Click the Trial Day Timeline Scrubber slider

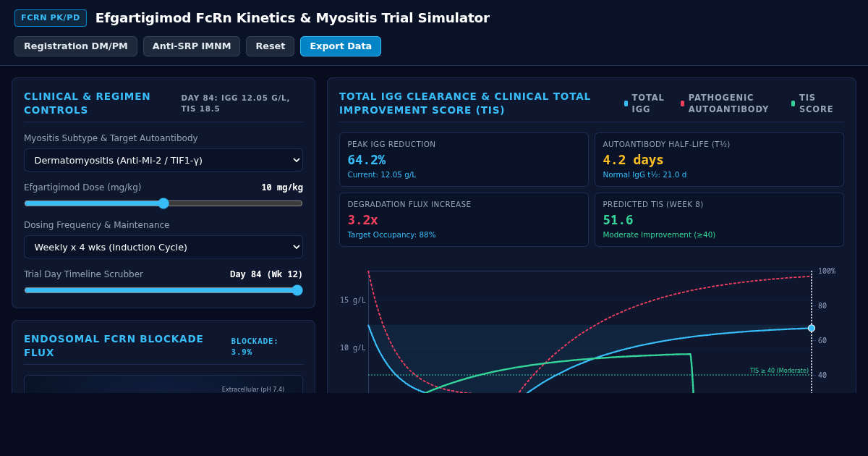click(x=163, y=290)
